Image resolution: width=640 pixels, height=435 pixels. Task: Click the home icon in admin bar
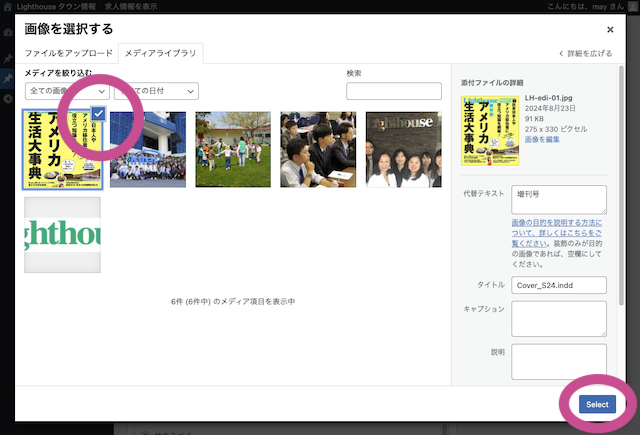7,6
